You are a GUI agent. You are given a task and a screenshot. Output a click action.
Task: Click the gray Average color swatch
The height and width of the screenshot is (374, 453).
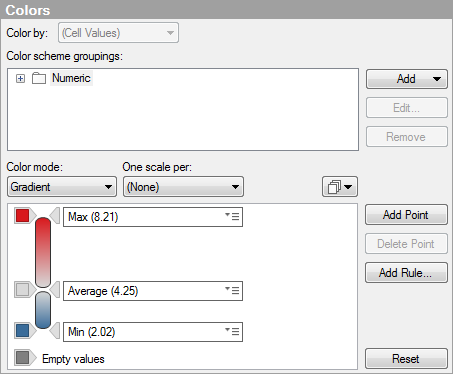pos(23,289)
